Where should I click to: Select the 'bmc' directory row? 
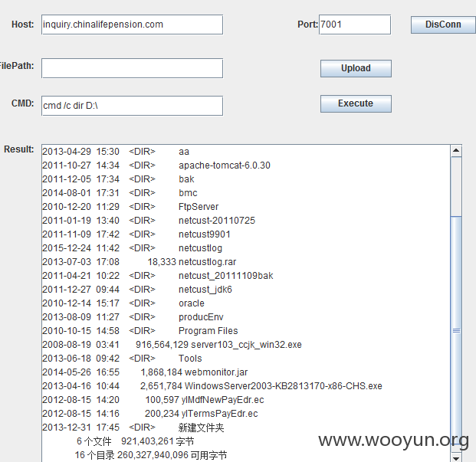pyautogui.click(x=120, y=193)
